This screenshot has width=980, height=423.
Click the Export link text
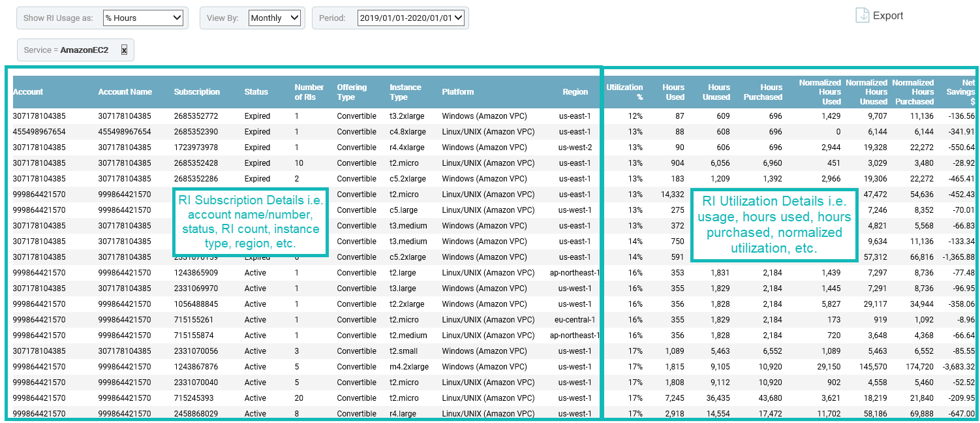(x=888, y=16)
